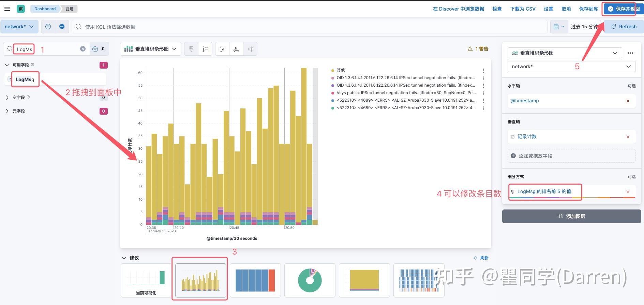Click Vsys public legend color dot

point(333,93)
